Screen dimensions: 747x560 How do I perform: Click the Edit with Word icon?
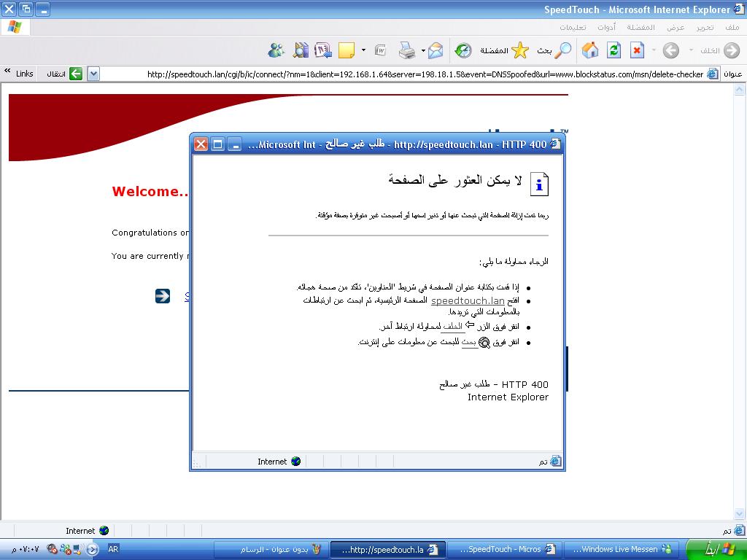[x=380, y=50]
